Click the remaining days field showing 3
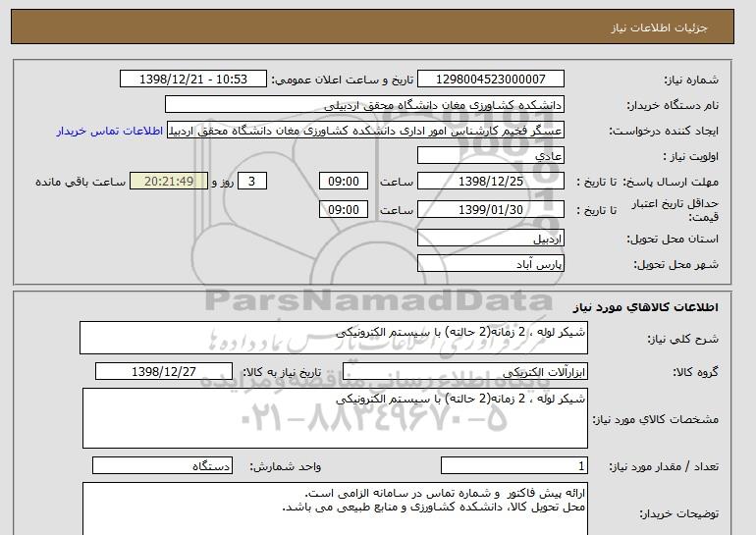Viewport: 756px width, 535px height. click(x=251, y=182)
